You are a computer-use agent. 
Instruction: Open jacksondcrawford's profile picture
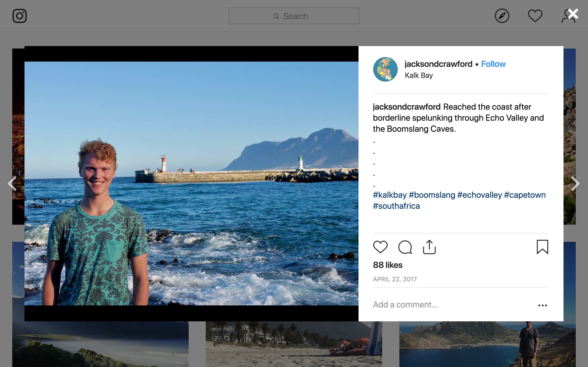click(385, 69)
